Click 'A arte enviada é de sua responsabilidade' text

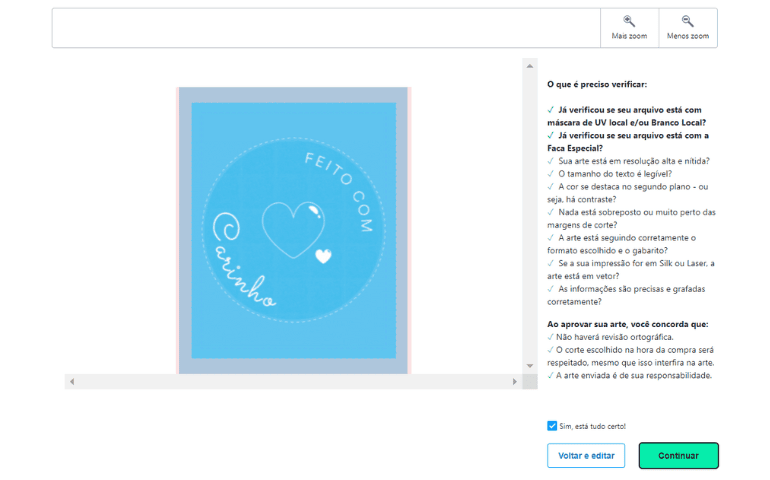(x=634, y=376)
